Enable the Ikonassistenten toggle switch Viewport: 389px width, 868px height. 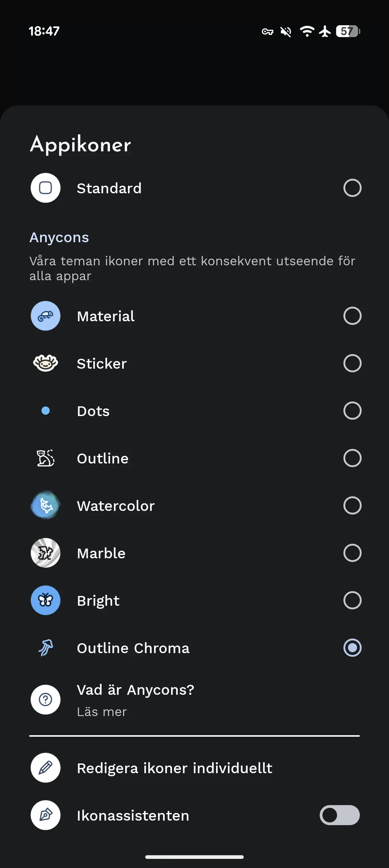point(339,815)
